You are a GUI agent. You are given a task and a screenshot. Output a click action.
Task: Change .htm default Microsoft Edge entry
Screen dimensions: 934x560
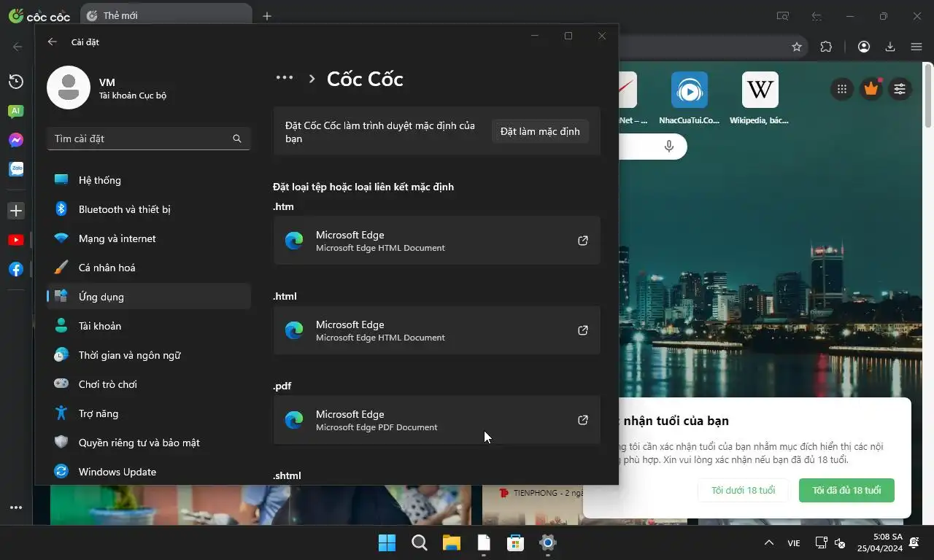coord(437,241)
